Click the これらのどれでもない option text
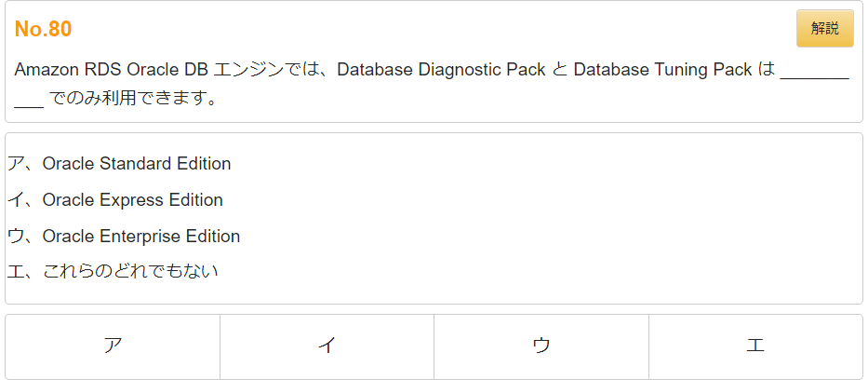 tap(130, 271)
